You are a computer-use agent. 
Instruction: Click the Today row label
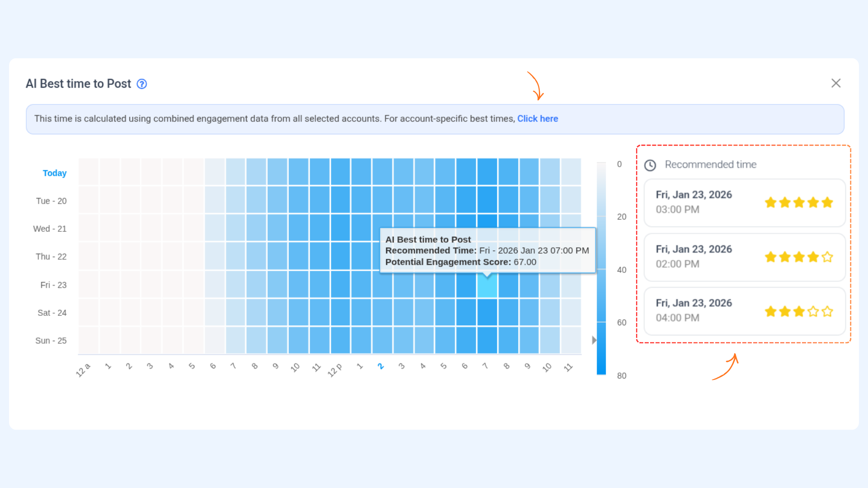pos(54,174)
